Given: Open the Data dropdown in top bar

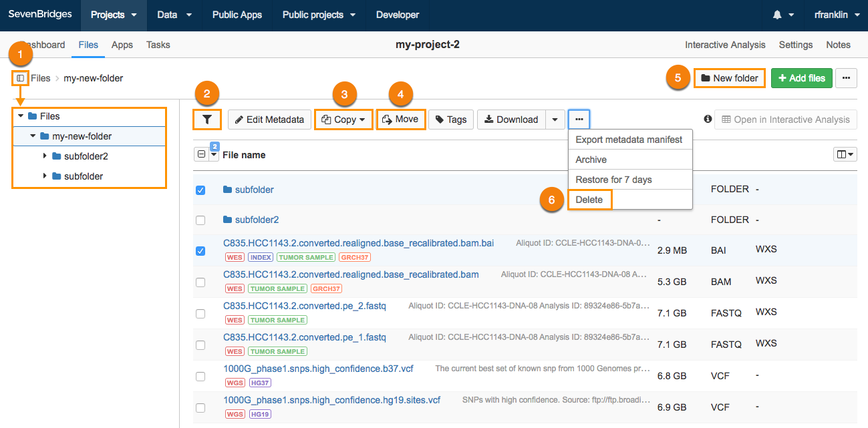Looking at the screenshot, I should [x=174, y=15].
